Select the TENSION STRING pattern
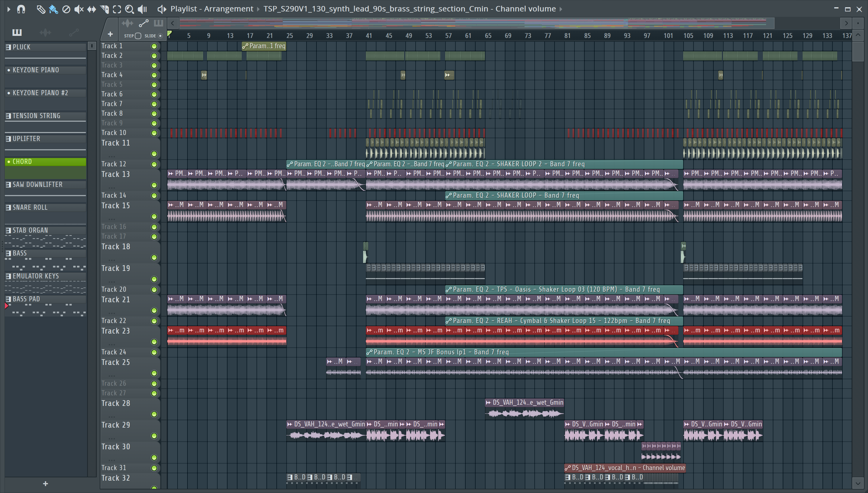868x493 pixels. pyautogui.click(x=46, y=116)
